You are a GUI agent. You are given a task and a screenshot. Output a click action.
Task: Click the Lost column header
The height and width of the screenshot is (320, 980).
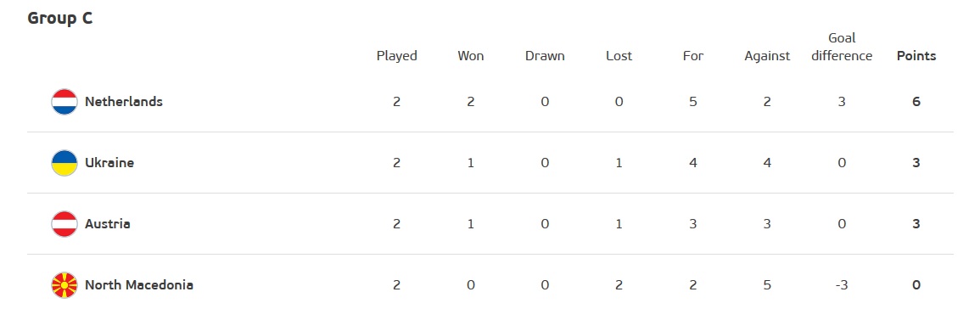619,56
